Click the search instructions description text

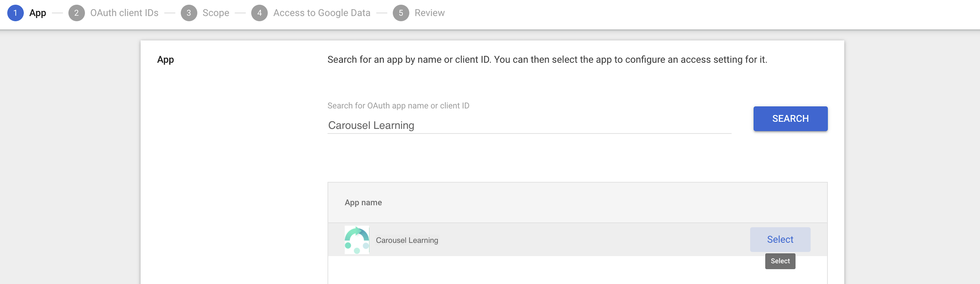(x=547, y=60)
